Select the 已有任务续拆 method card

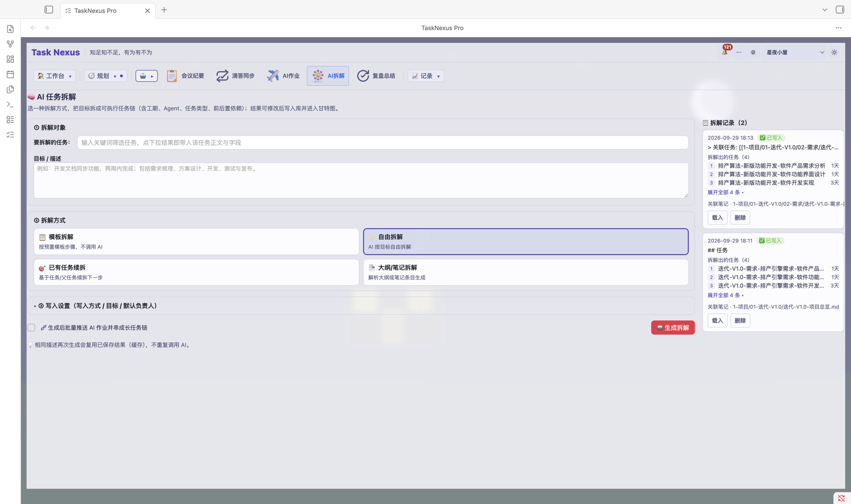pos(196,272)
